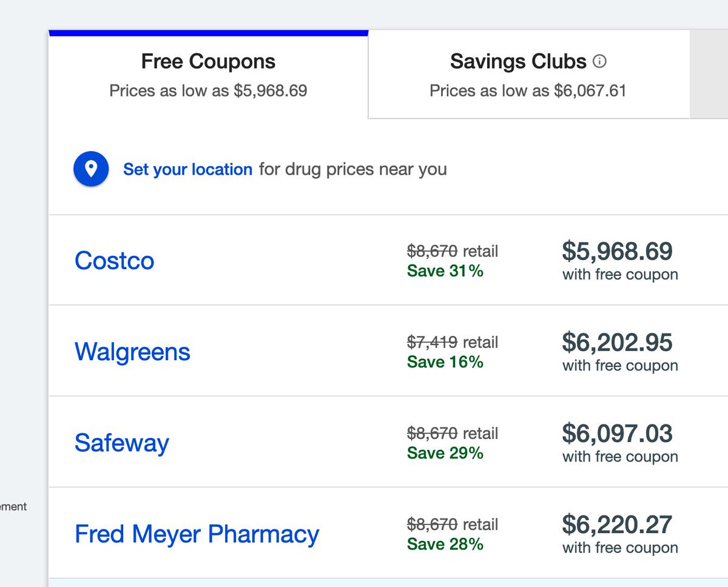Click the Save 31% label for Costco
Screen dimensions: 728x587
click(445, 271)
